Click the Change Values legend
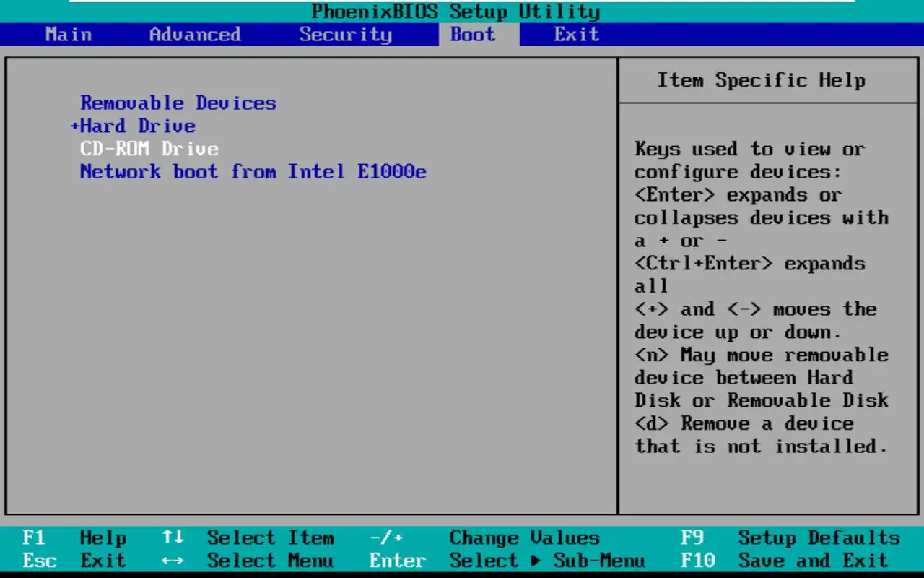This screenshot has height=578, width=924. click(525, 538)
